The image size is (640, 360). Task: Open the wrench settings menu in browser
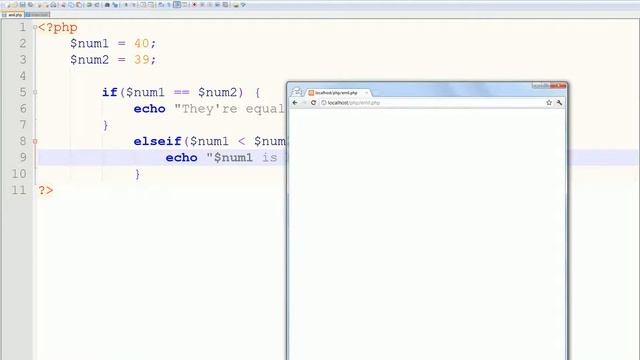pos(560,103)
